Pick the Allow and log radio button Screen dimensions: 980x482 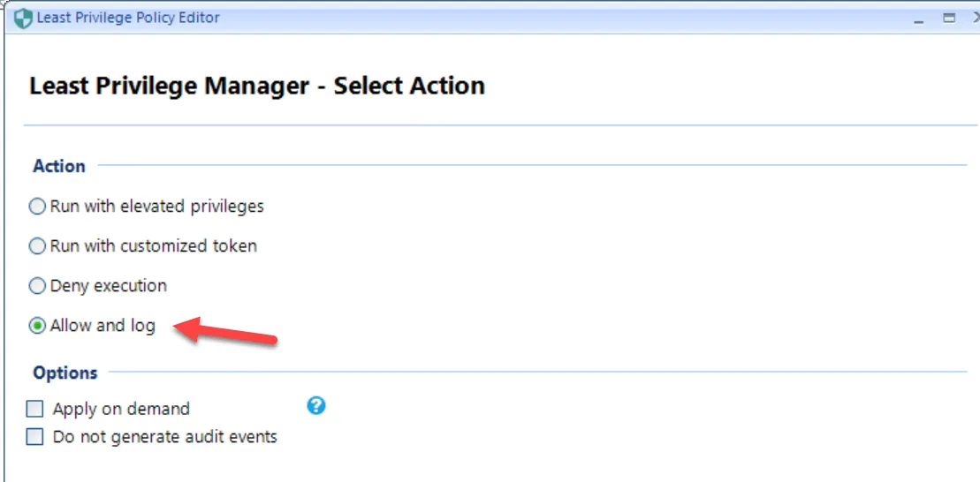(37, 326)
